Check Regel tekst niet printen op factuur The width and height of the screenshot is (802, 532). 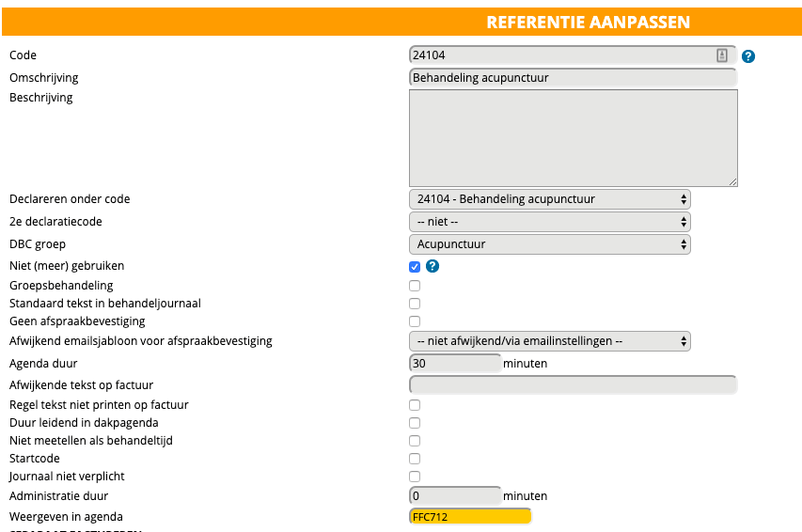415,405
